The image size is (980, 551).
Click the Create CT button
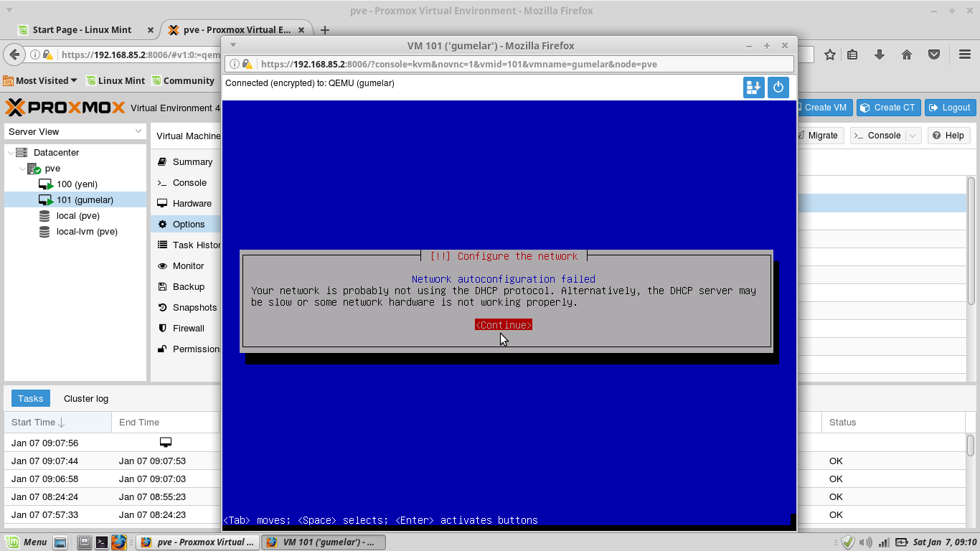tap(887, 108)
